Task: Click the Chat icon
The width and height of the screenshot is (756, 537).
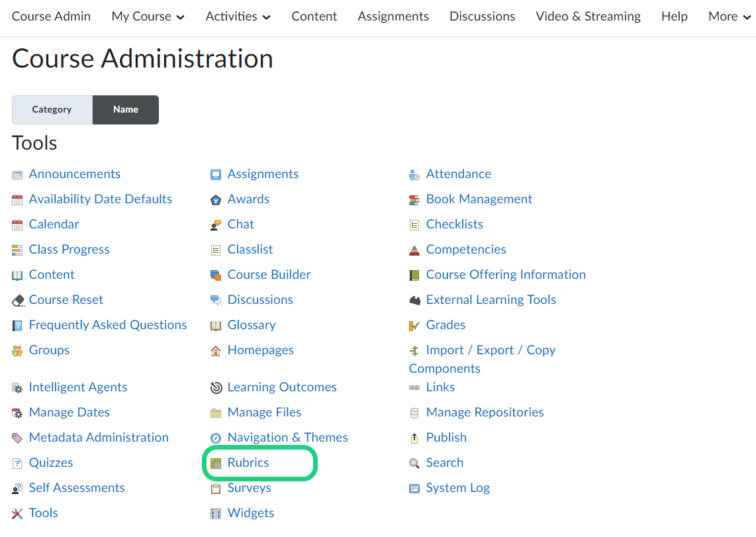Action: pyautogui.click(x=216, y=225)
